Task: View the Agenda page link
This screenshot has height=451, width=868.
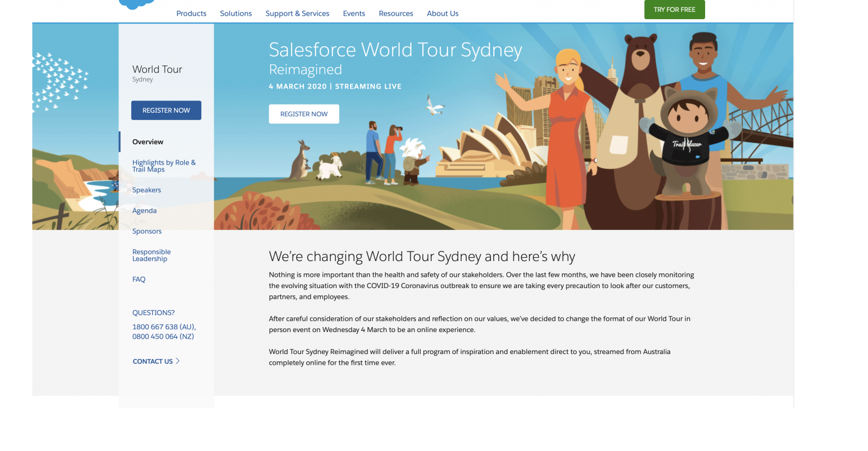Action: (x=144, y=211)
